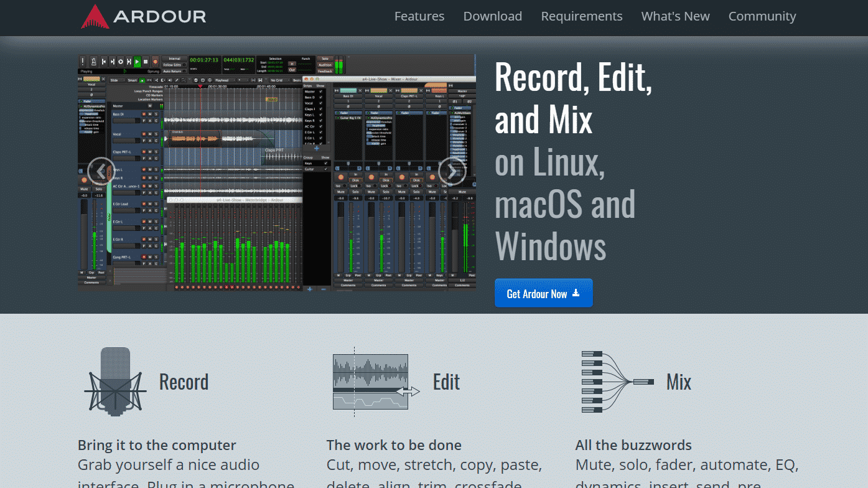Advance to the next carousel slide
Screen dimensions: 868x488
(452, 171)
